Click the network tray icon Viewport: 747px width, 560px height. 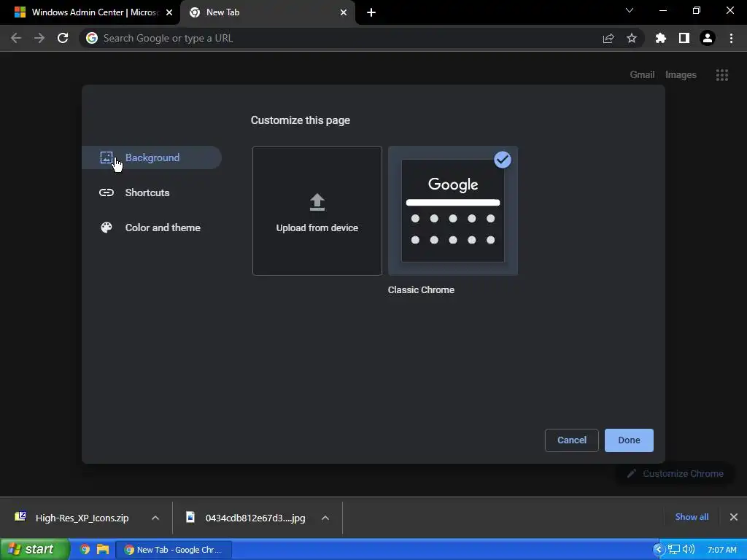coord(673,550)
